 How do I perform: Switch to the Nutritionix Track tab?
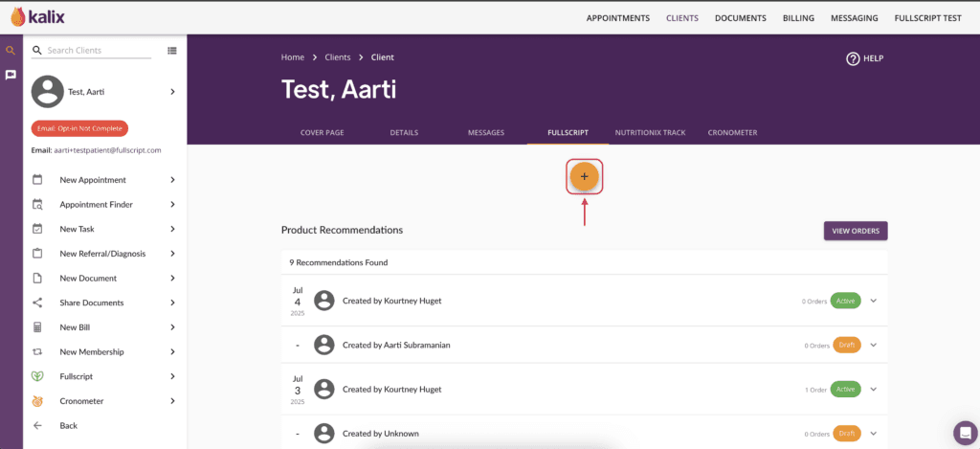[x=650, y=132]
